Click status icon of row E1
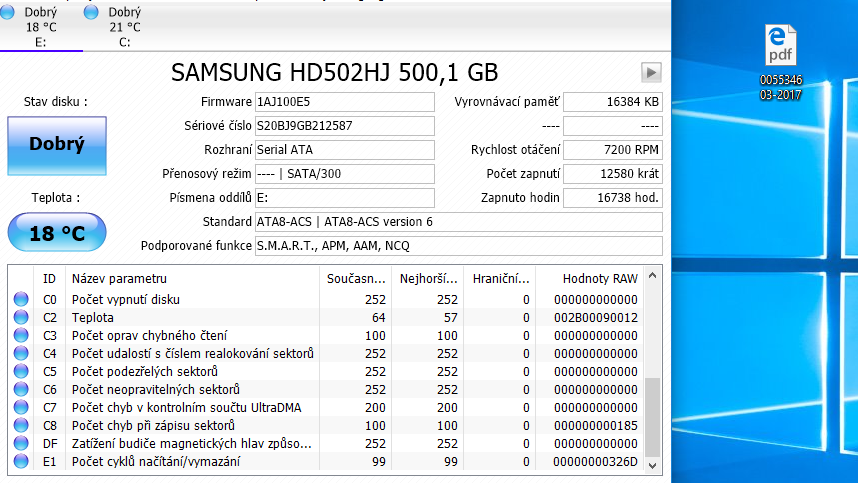 pos(21,461)
